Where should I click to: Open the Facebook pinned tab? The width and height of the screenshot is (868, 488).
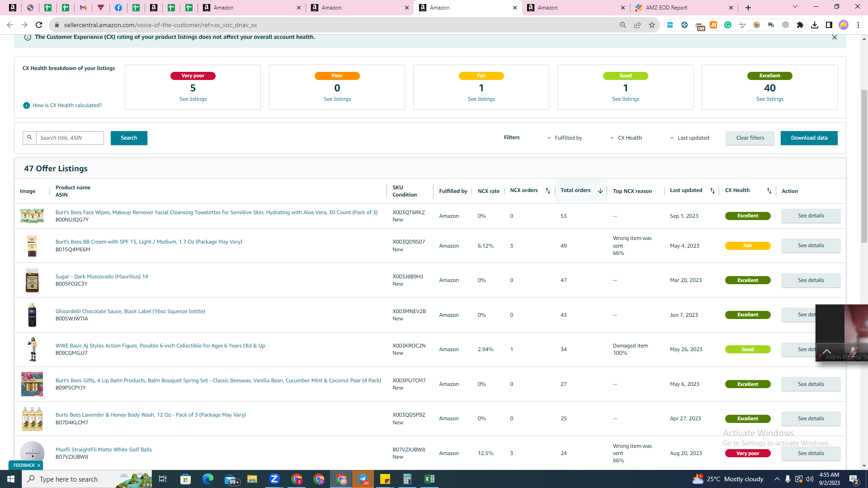pyautogui.click(x=118, y=8)
